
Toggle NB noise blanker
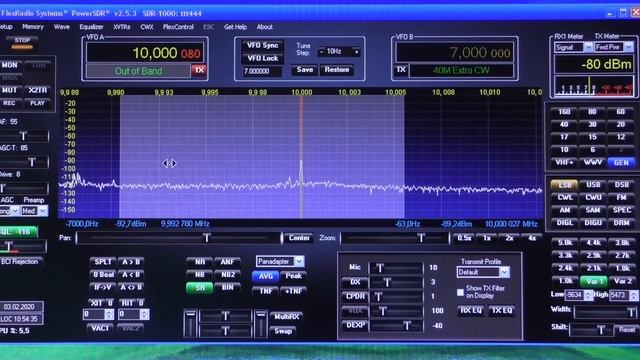[200, 275]
